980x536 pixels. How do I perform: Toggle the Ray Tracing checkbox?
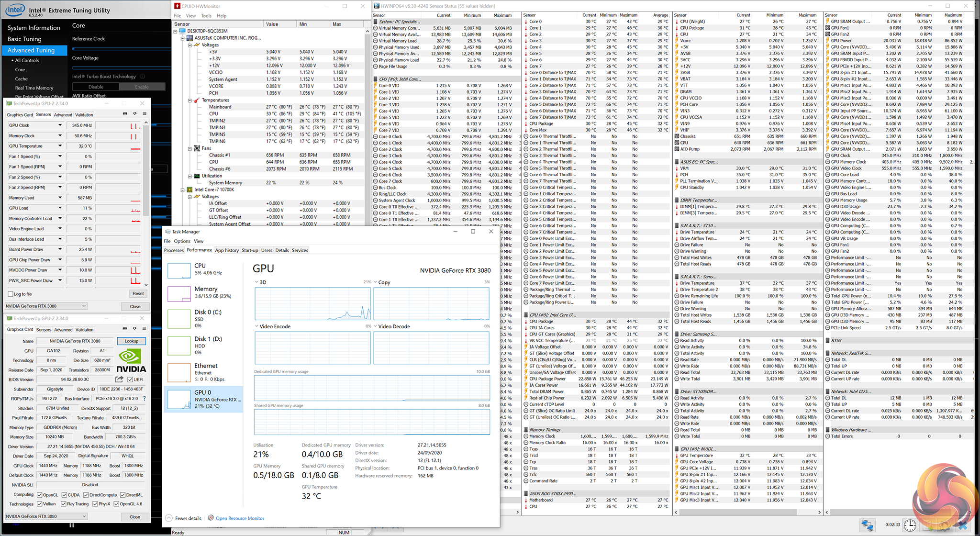64,503
